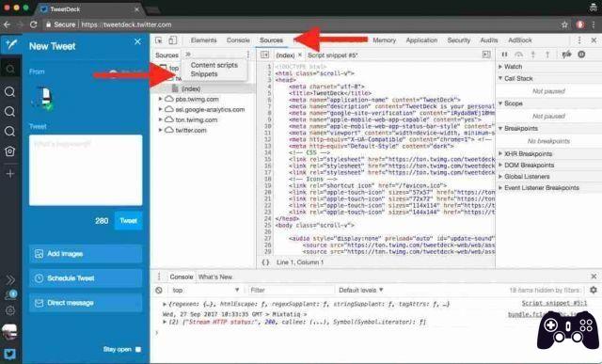Image resolution: width=602 pixels, height=364 pixels.
Task: Click the pretty print braces icon
Action: point(265,262)
